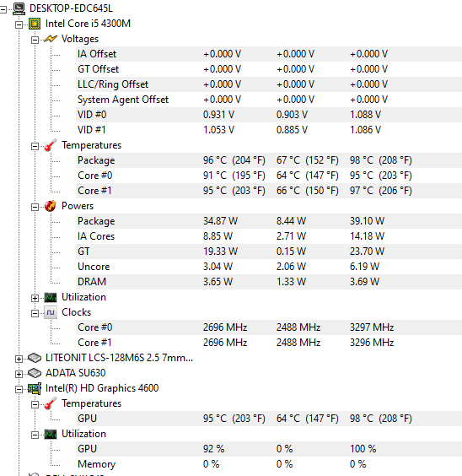Collapse the Intel(R) HD Graphics 4600 node
The image size is (462, 476).
(x=19, y=389)
